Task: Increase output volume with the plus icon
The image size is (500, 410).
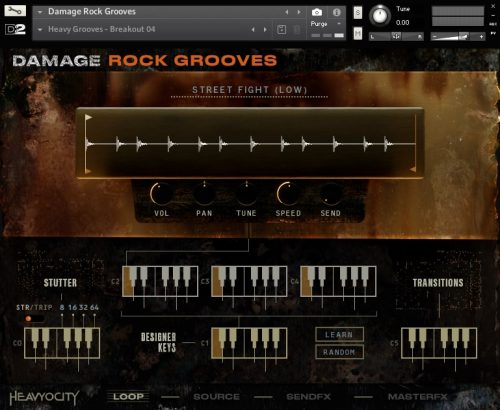Action: (x=481, y=36)
